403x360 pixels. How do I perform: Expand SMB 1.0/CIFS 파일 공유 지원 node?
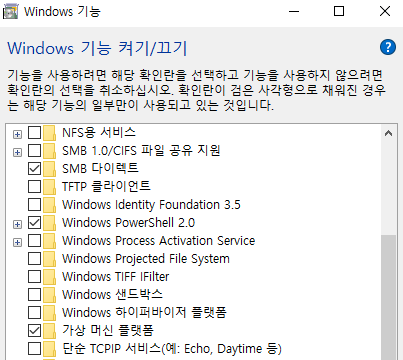pos(17,152)
